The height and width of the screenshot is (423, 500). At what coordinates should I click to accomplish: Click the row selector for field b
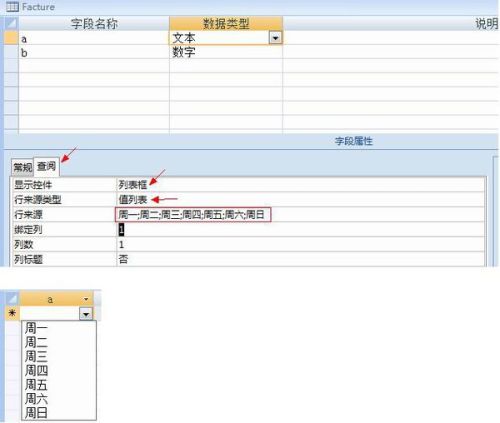(x=11, y=52)
